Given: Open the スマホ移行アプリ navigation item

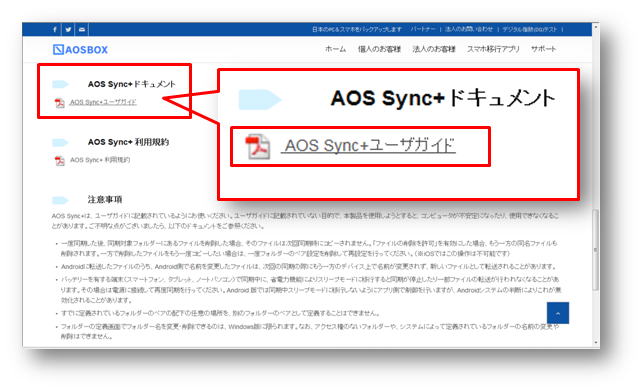Looking at the screenshot, I should [x=493, y=49].
